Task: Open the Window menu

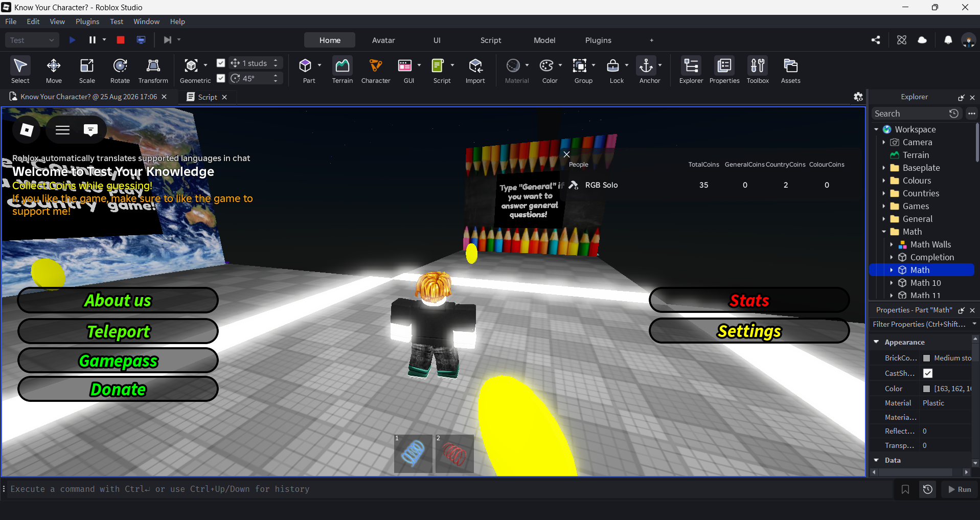Action: [x=146, y=21]
